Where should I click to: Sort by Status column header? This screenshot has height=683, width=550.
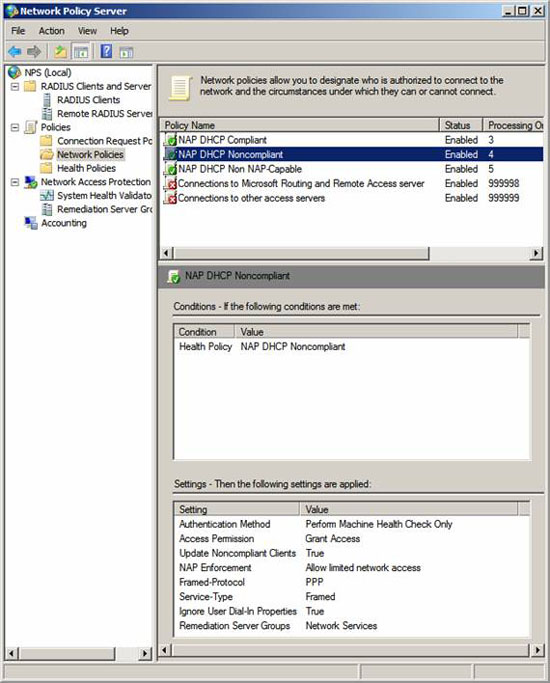[461, 125]
